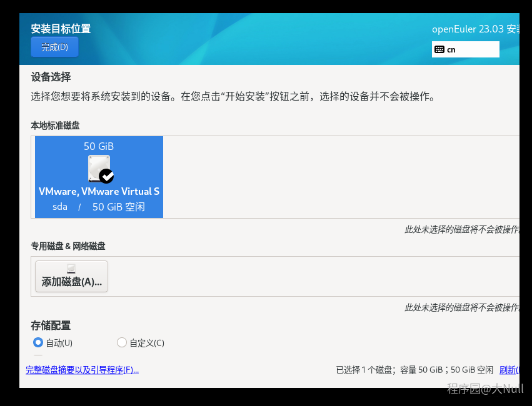Image resolution: width=532 pixels, height=406 pixels.
Task: Open 完整磁盘摘要以及引导程序(F) link
Action: pos(82,370)
